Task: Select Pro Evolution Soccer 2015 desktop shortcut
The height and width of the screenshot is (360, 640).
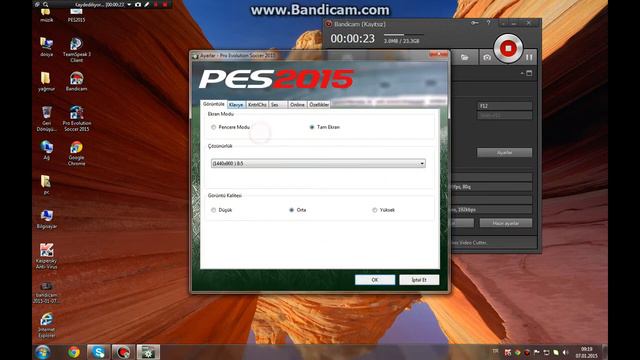Action: coord(76,119)
